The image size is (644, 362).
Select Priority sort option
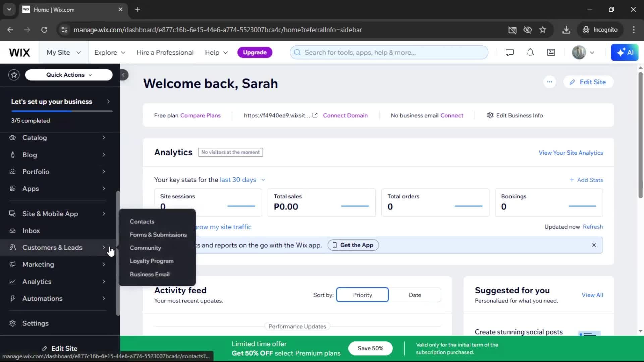pos(362,295)
